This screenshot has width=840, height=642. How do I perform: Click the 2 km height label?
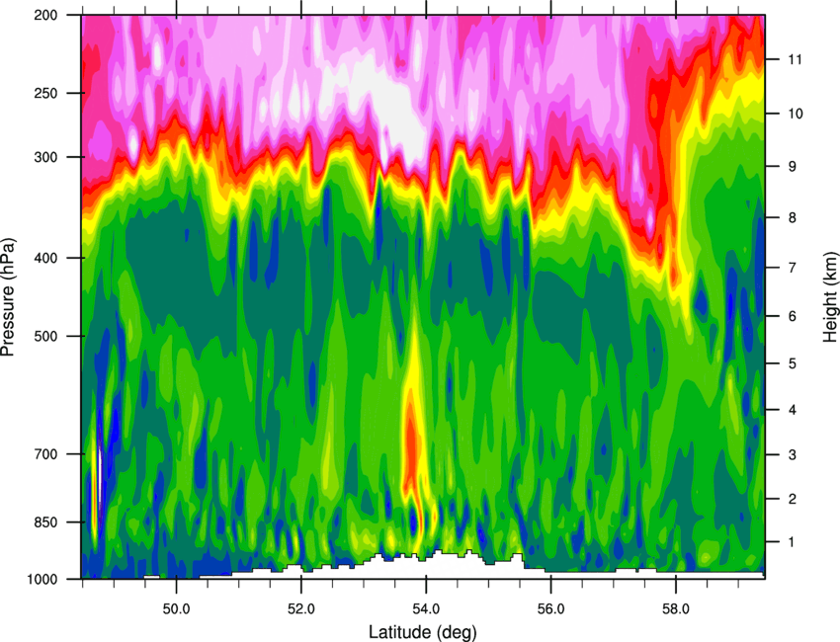pyautogui.click(x=793, y=499)
